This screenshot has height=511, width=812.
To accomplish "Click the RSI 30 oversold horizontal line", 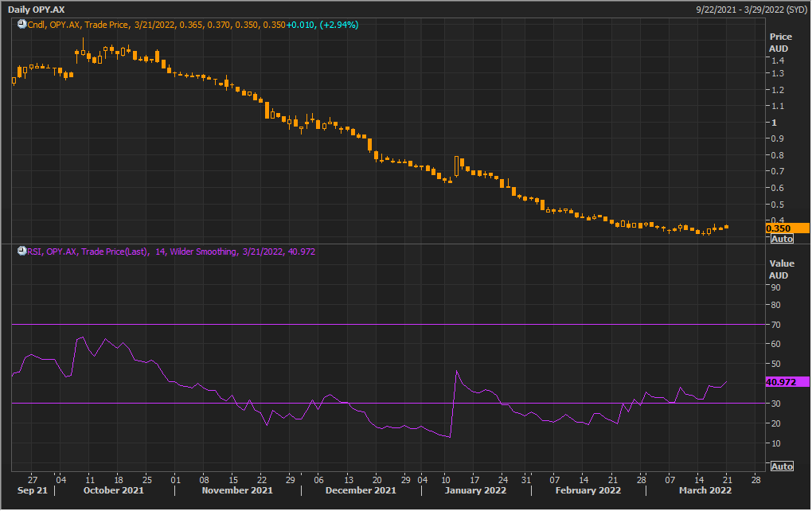I will 388,404.
